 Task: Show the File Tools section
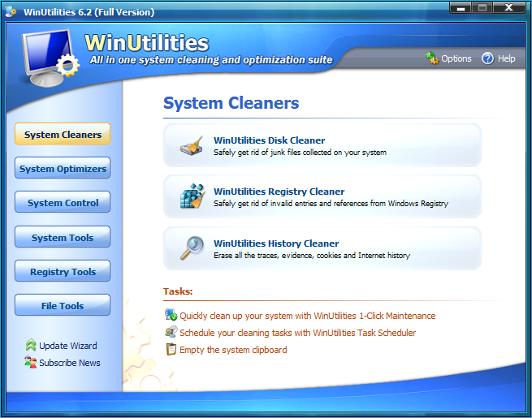tap(63, 306)
